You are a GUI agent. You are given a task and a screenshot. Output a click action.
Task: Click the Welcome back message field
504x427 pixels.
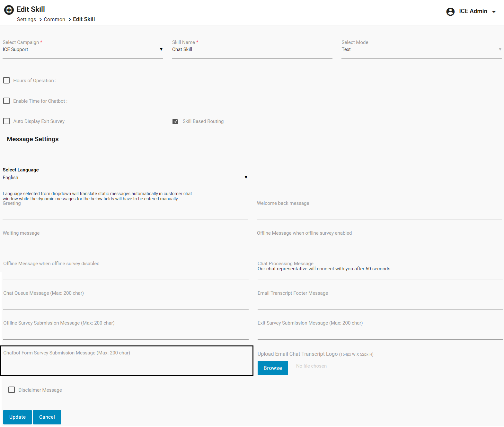pyautogui.click(x=379, y=213)
